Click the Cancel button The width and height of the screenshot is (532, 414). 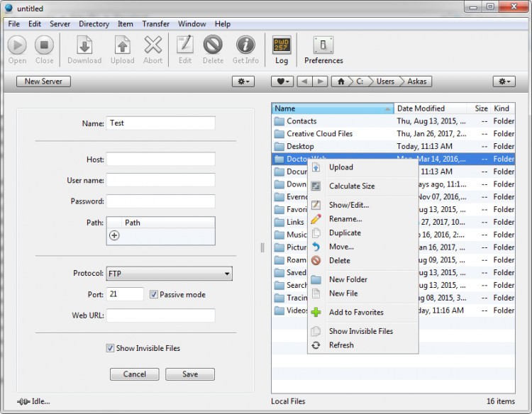tap(134, 374)
